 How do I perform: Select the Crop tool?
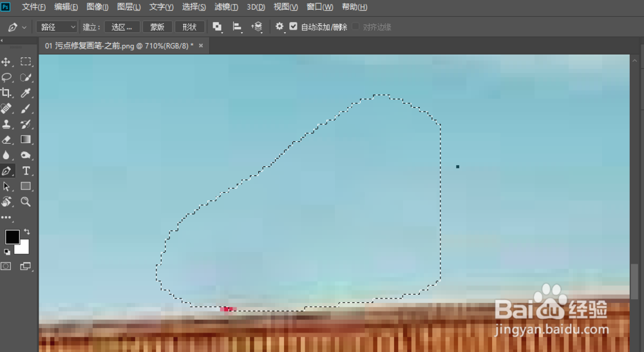pyautogui.click(x=6, y=93)
